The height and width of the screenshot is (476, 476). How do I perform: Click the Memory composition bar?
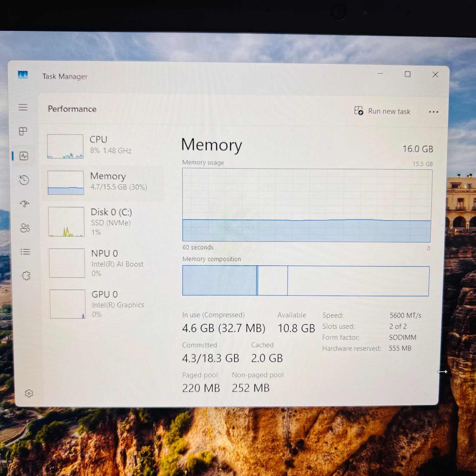pyautogui.click(x=306, y=281)
